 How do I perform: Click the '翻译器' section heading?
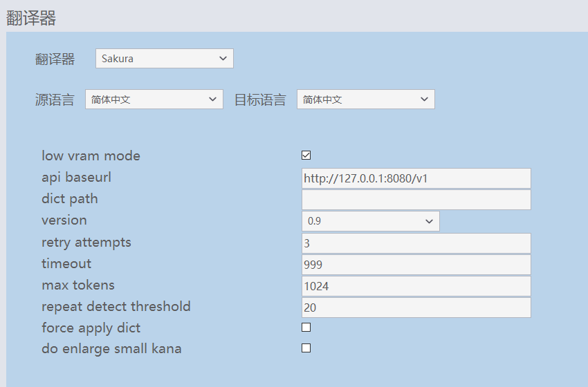tap(31, 18)
